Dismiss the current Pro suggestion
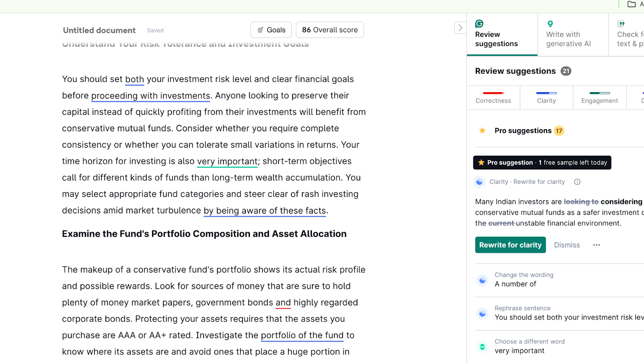This screenshot has width=644, height=363. pos(567,245)
